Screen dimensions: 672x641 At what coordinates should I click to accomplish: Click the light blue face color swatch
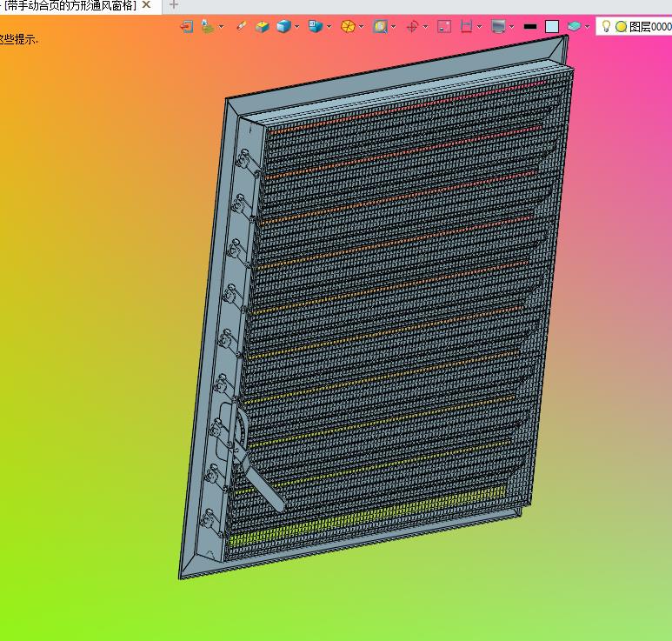[x=551, y=27]
